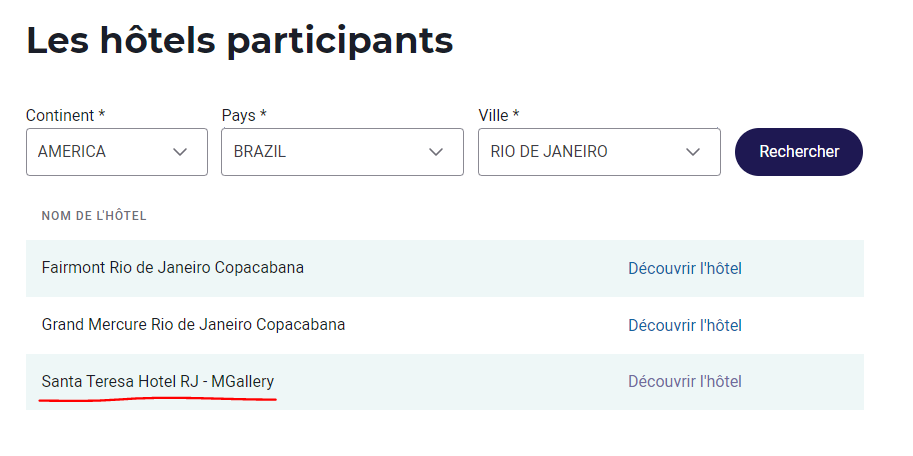This screenshot has height=456, width=913.
Task: Click Santa Teresa Hotel RJ - MGallery name
Action: click(158, 381)
